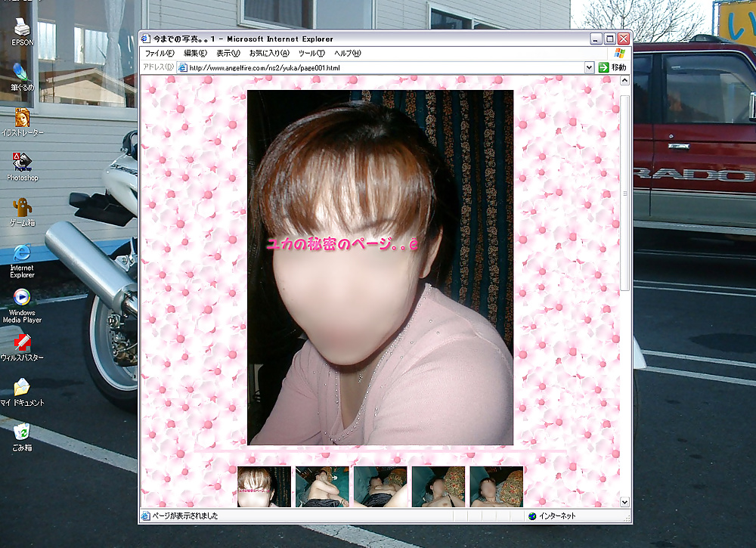Maximize the Internet Explorer window

610,39
